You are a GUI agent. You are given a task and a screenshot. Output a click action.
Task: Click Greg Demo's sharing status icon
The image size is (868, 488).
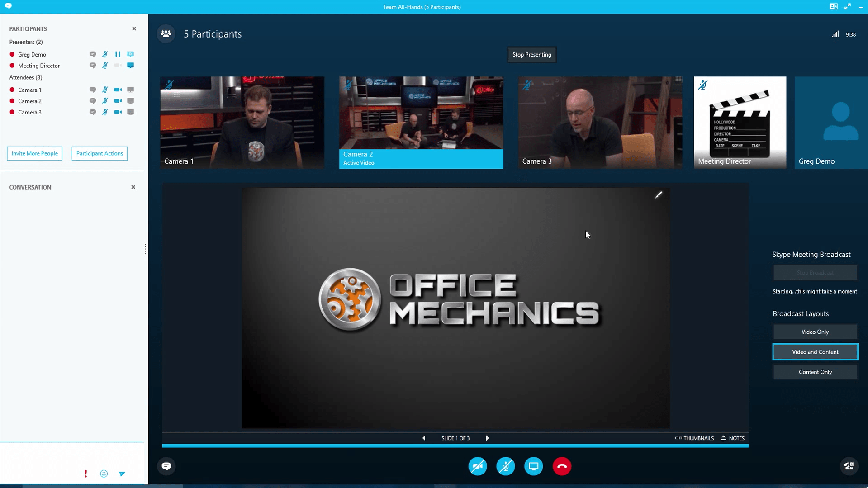click(x=130, y=54)
